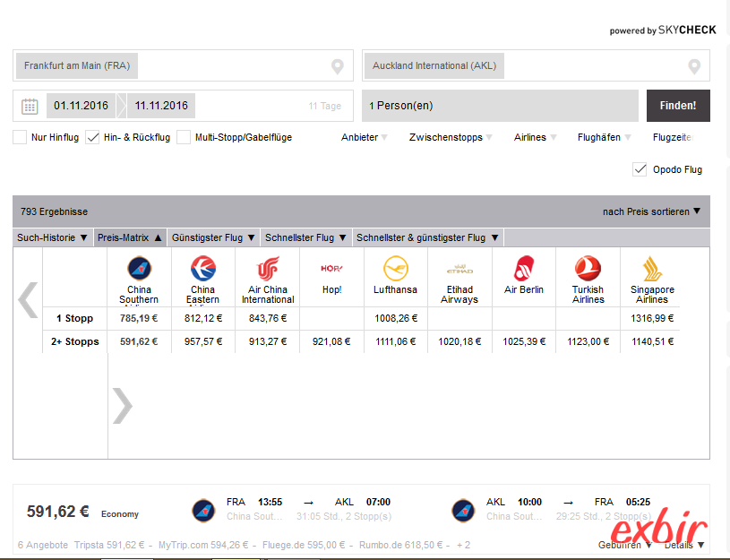This screenshot has height=560, width=730.
Task: Click the 2+ Stopps row label
Action: click(75, 341)
